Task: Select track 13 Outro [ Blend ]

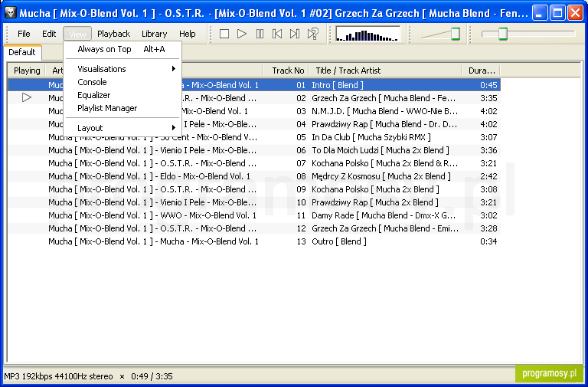Action: 254,241
